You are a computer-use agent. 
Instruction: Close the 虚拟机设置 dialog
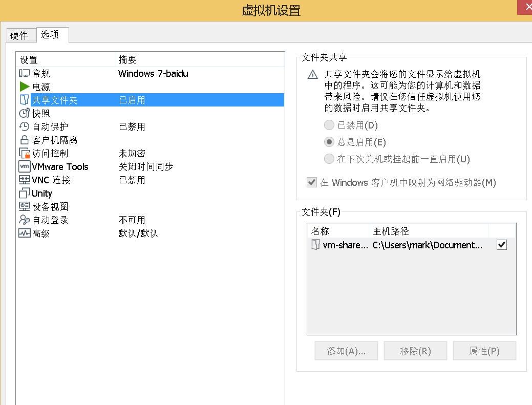tap(525, 7)
